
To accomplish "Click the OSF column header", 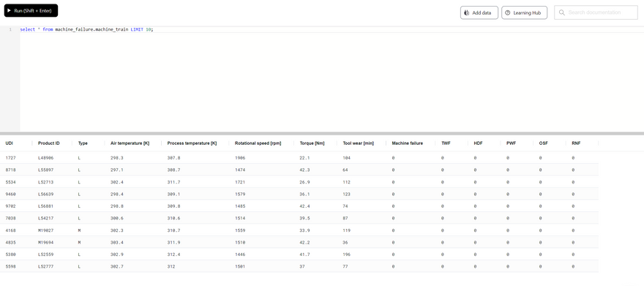I will point(543,143).
